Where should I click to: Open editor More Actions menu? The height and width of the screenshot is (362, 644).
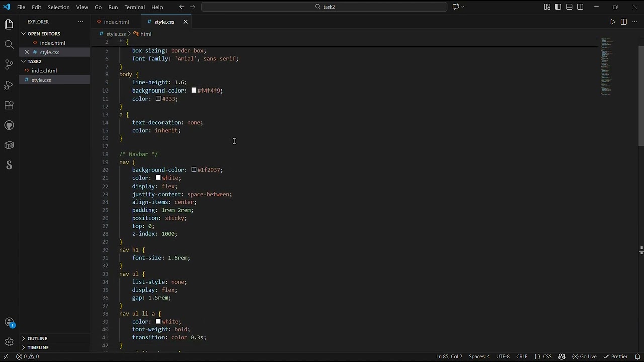pos(634,22)
